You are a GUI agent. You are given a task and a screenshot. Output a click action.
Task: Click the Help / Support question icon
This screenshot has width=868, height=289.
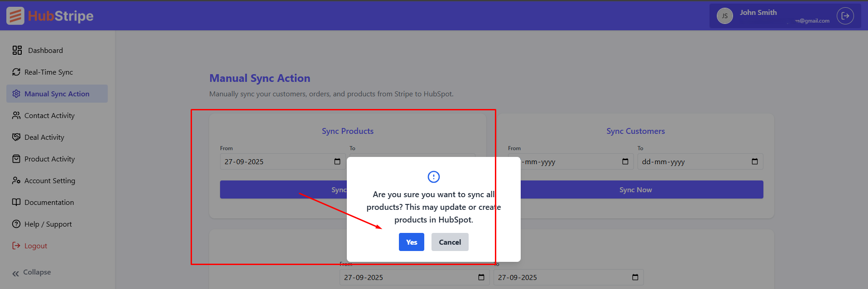click(16, 224)
